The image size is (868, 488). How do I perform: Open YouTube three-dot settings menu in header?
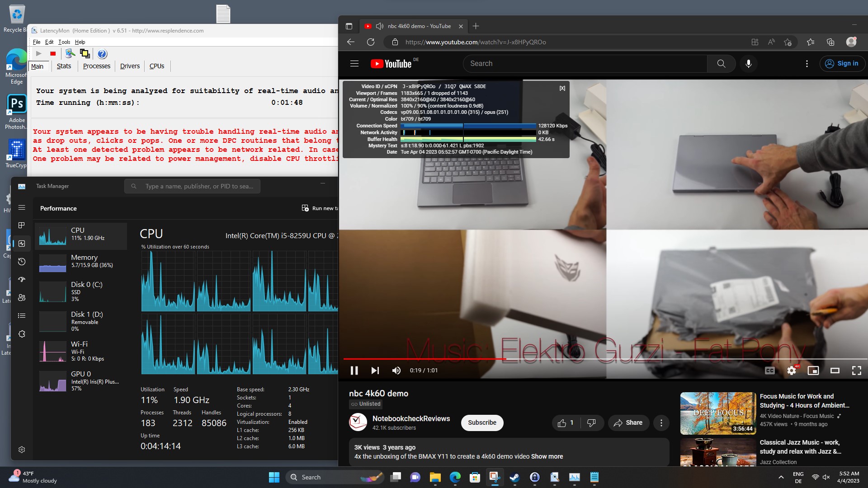click(x=807, y=64)
